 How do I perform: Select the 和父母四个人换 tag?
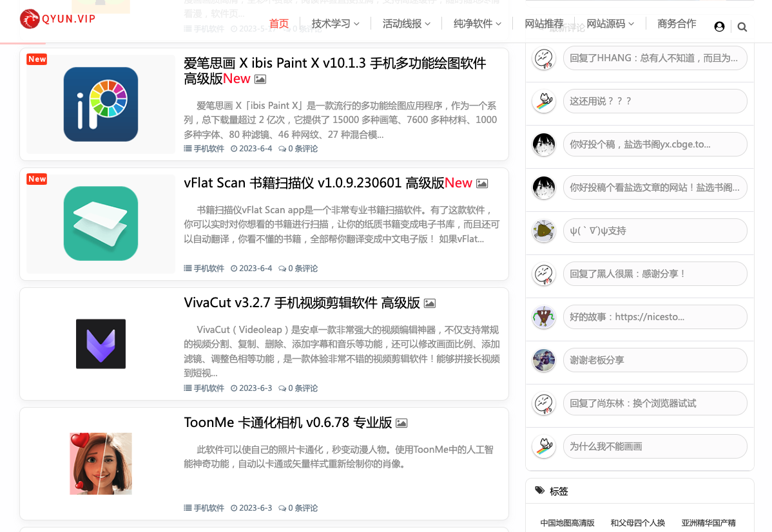tap(637, 522)
